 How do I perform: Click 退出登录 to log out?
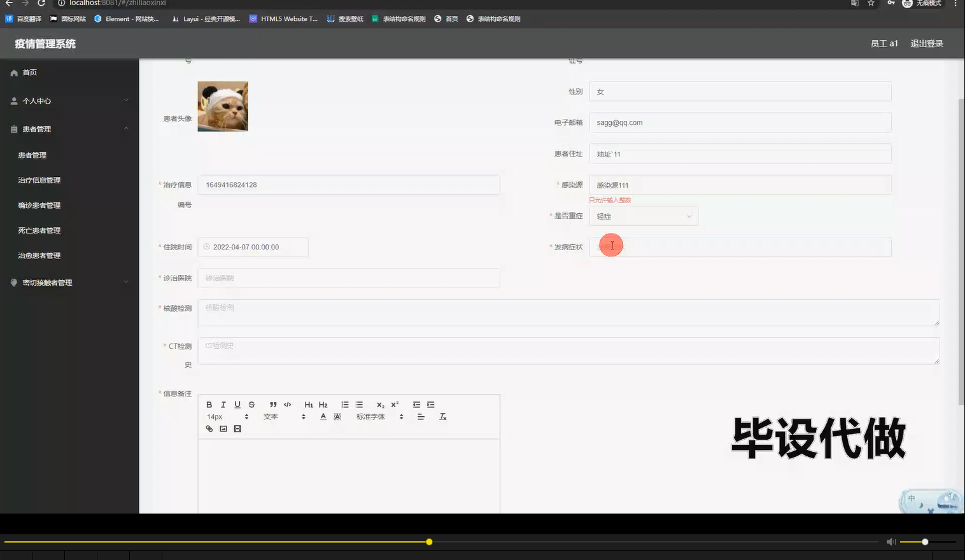click(x=926, y=43)
